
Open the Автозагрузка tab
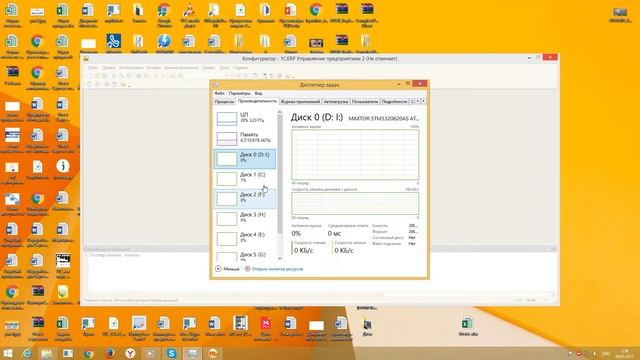coord(336,102)
